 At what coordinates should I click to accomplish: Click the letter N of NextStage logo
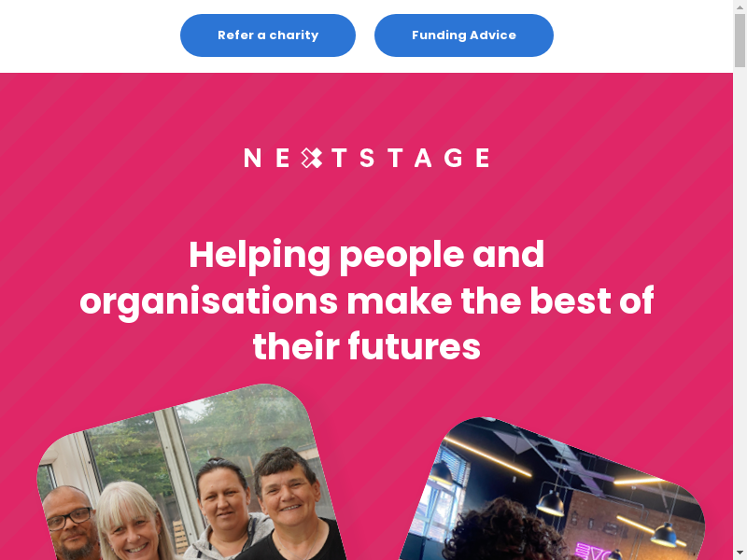[x=252, y=158]
